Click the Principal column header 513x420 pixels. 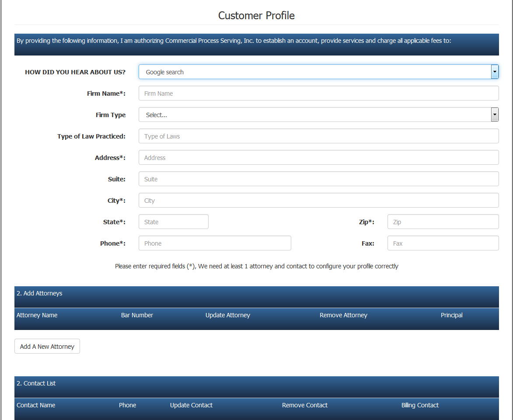tap(451, 315)
